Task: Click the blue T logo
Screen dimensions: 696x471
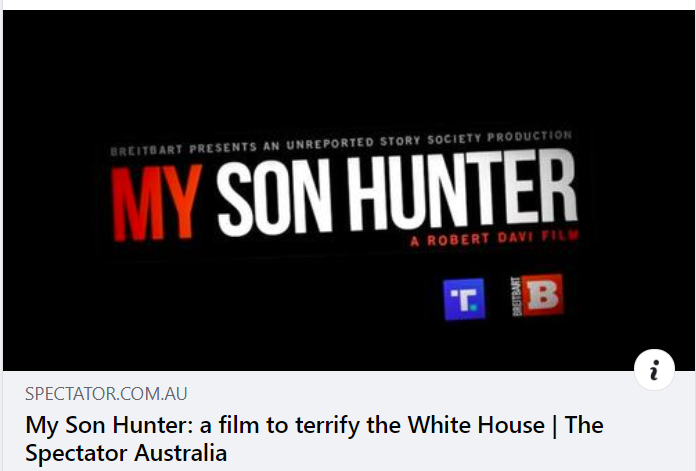Action: click(464, 299)
